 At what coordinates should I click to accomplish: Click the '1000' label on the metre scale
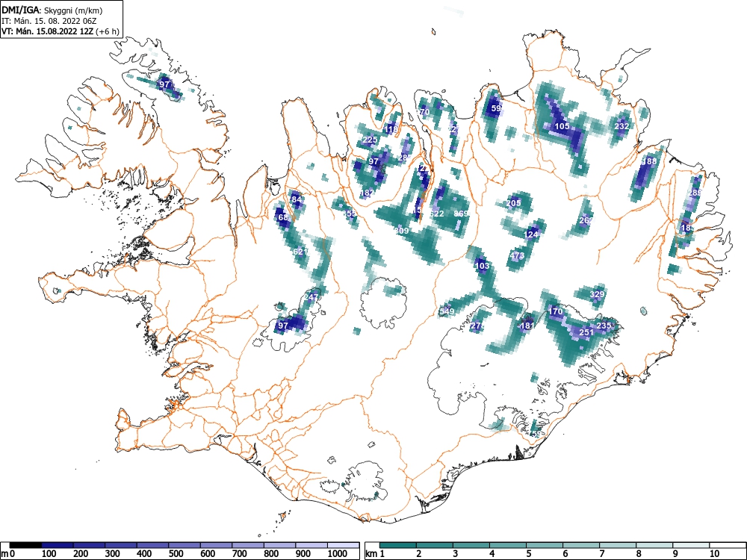point(338,553)
